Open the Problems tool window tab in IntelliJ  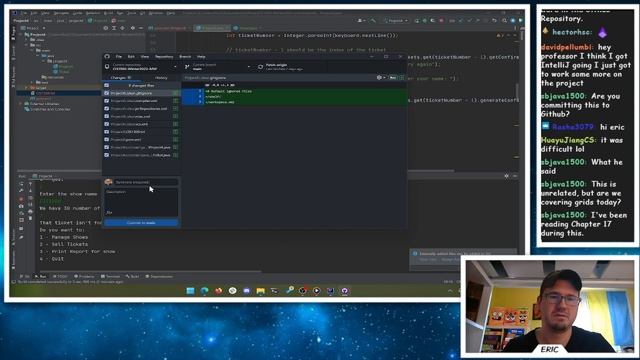[84, 276]
